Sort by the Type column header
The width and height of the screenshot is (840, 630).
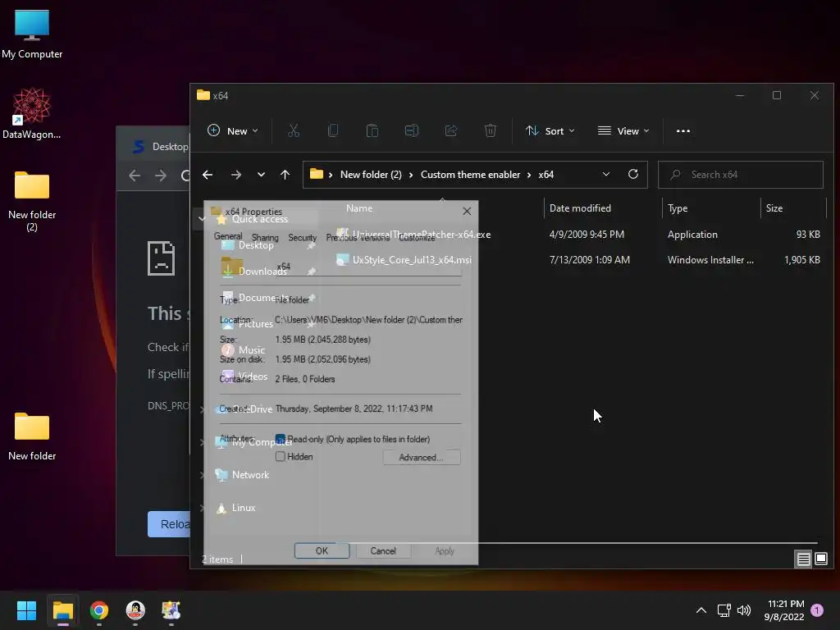(x=678, y=208)
